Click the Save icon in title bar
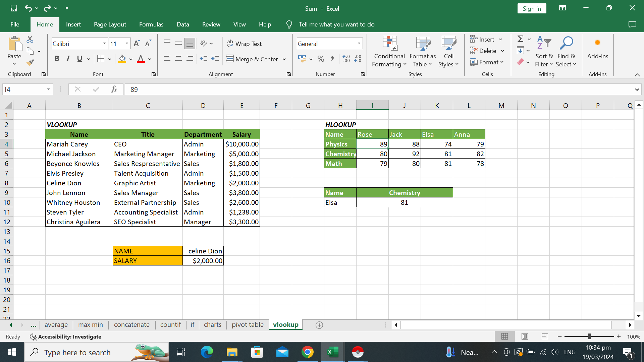This screenshot has height=362, width=644. click(14, 8)
